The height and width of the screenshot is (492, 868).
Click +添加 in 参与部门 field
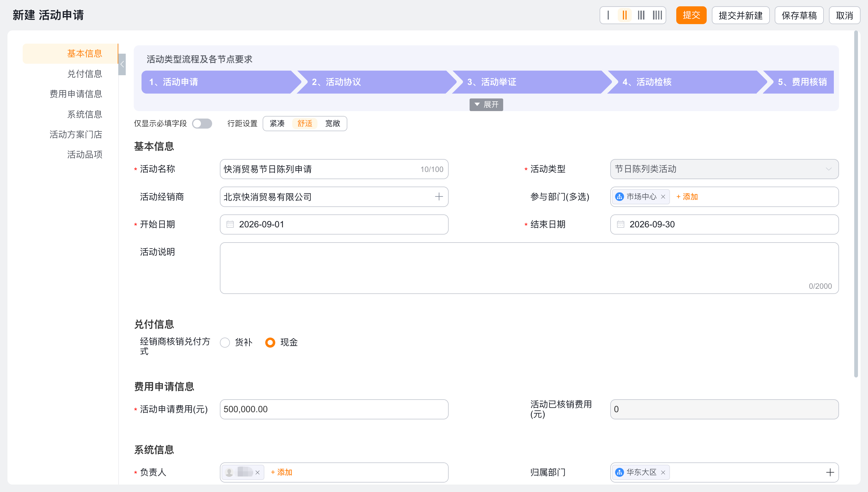pos(687,197)
